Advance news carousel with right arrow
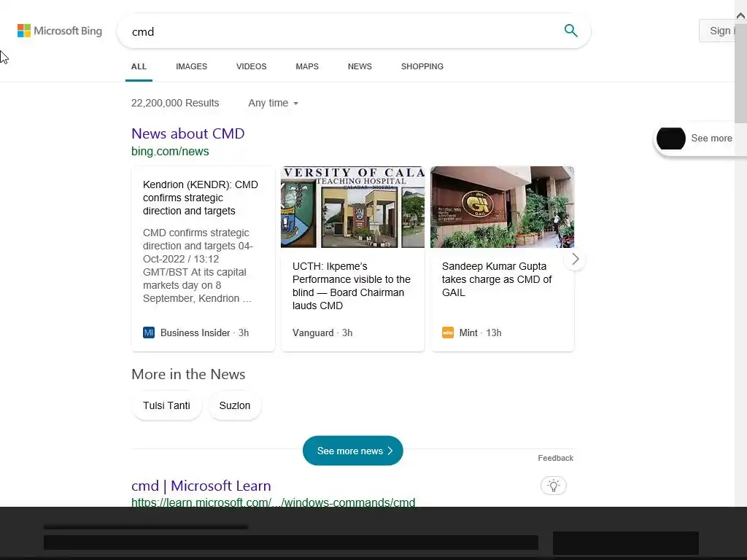Screen dimensions: 747x560 [x=575, y=259]
